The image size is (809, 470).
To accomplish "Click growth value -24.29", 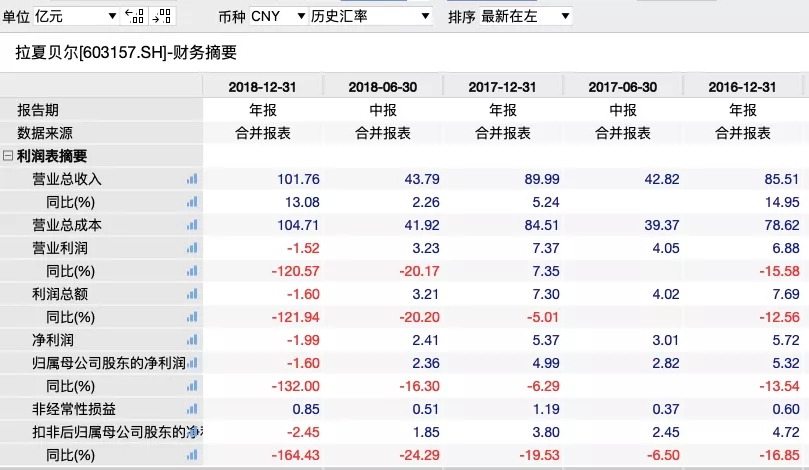I will (419, 455).
